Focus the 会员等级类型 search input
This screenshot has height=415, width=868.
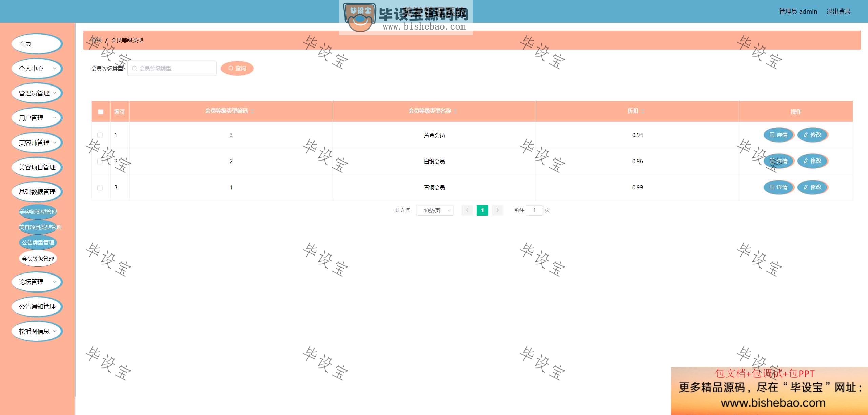point(172,68)
